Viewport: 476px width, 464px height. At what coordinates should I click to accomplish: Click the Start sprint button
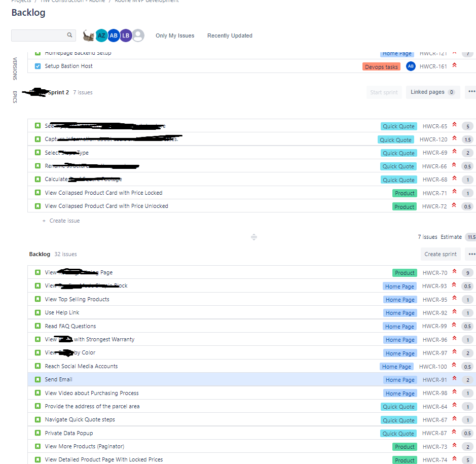[x=384, y=92]
